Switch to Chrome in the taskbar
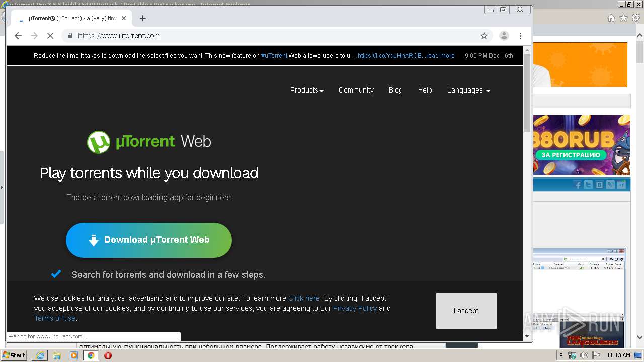 (91, 355)
